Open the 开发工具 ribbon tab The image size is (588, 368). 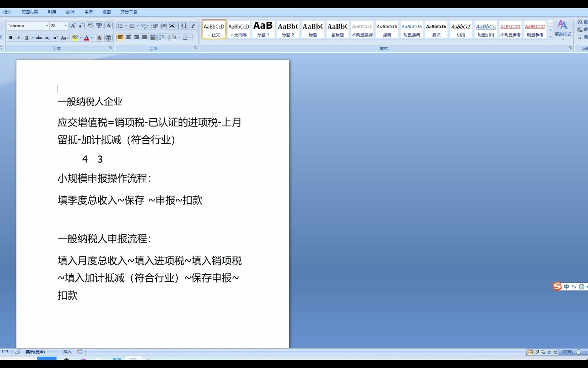tap(129, 12)
